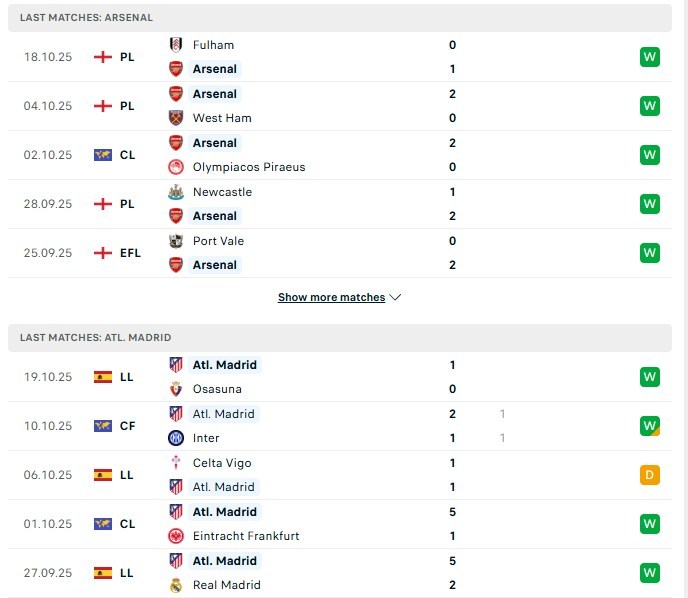Click win badge for Atl. Madrid vs Inter
688x598 pixels.
(650, 426)
